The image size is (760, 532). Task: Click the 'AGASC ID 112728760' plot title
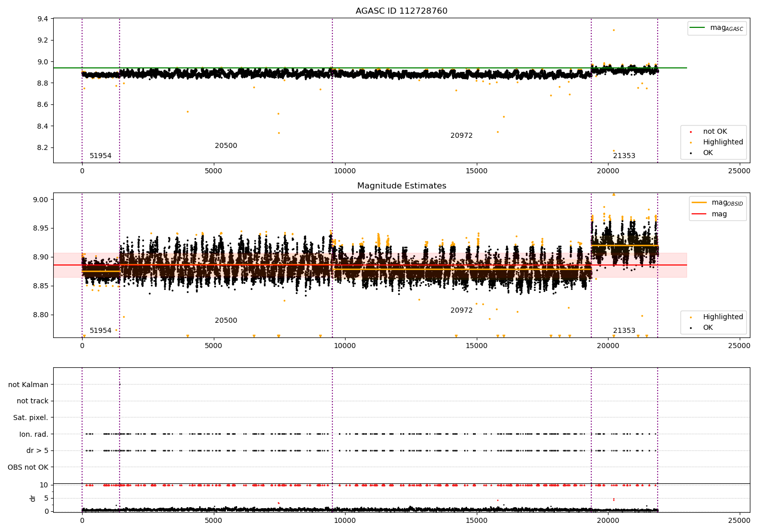click(401, 11)
